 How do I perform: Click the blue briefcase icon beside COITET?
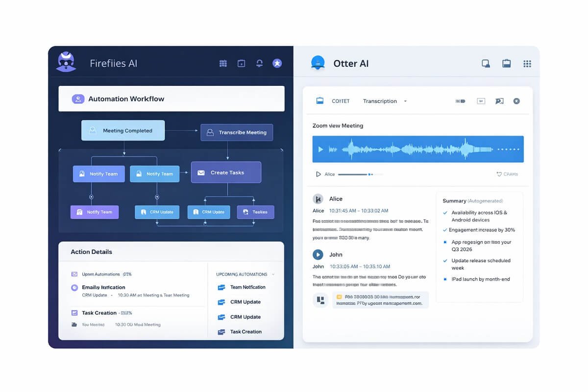click(x=320, y=101)
